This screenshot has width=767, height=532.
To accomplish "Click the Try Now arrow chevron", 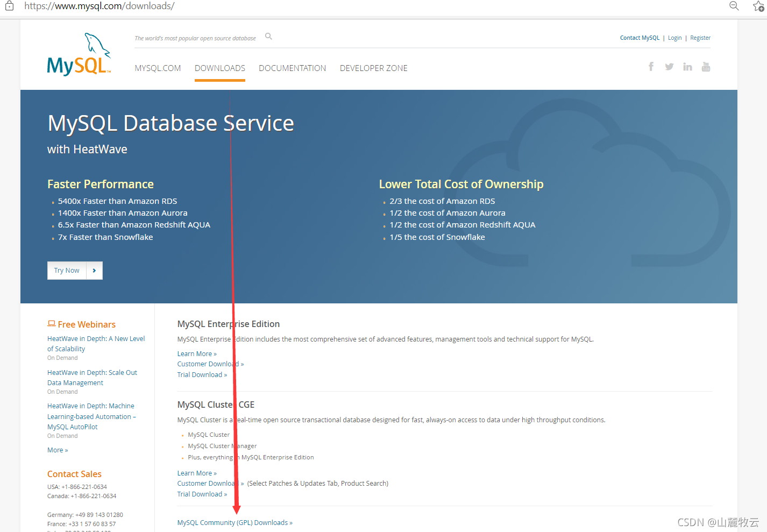I will 94,271.
